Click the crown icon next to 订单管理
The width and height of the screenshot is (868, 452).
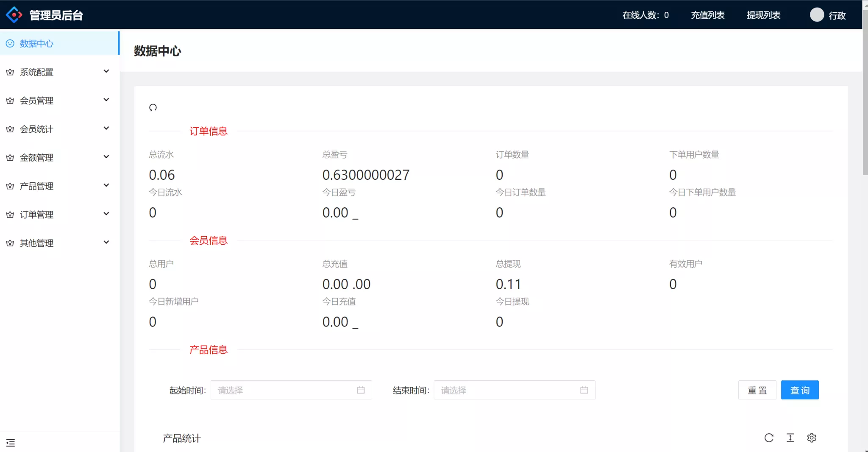click(x=10, y=215)
